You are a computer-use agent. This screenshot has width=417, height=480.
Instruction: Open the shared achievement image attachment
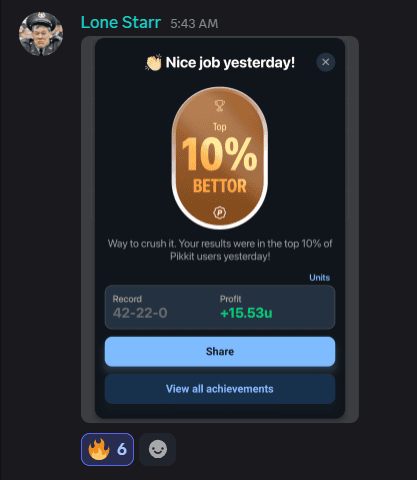pos(220,229)
